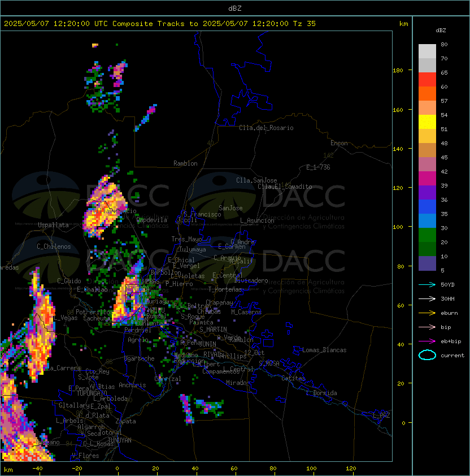Click the L_Dormida place label

[x=321, y=393]
